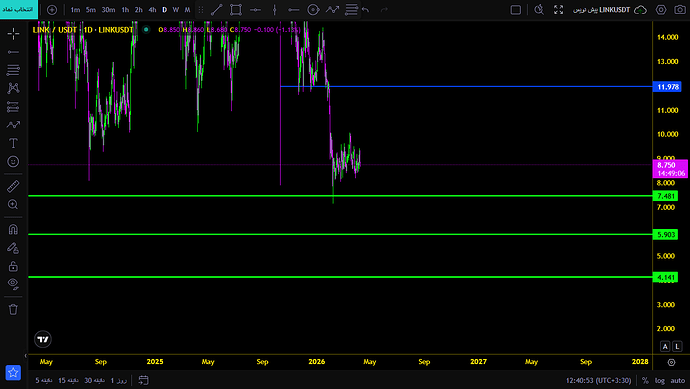The height and width of the screenshot is (389, 690).
Task: Click the add symbol plus icon
Action: (52, 10)
